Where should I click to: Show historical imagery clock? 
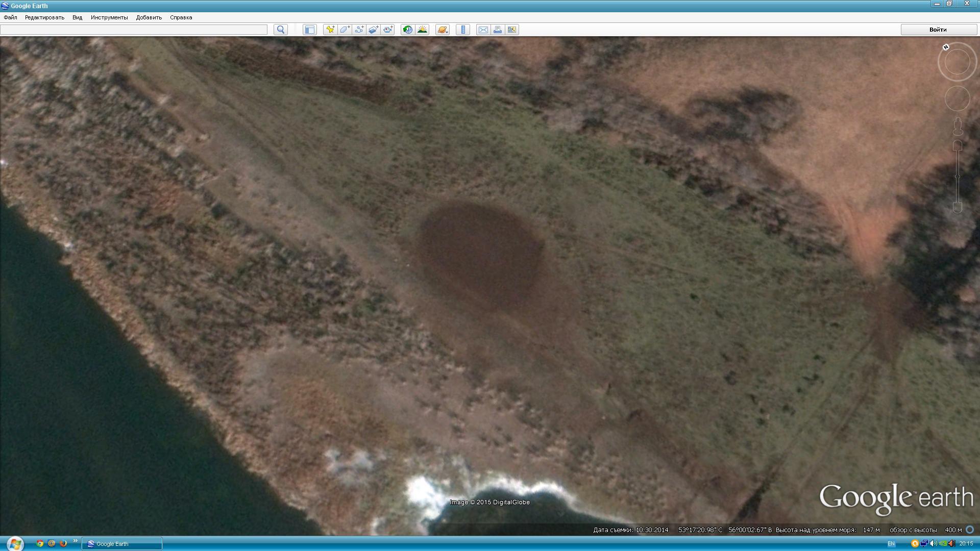tap(407, 30)
